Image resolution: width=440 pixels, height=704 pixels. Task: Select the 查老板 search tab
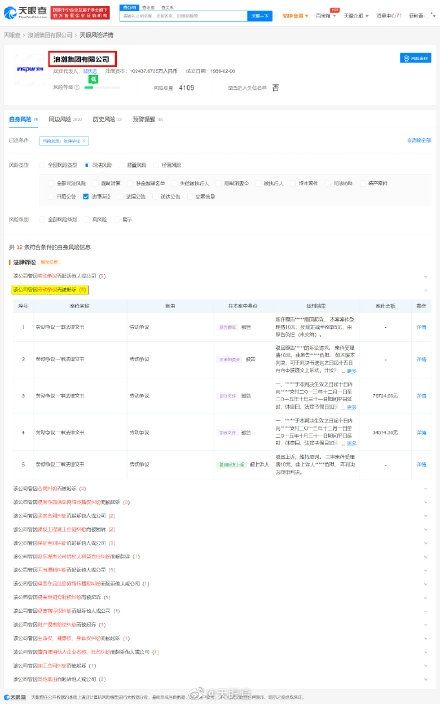148,8
